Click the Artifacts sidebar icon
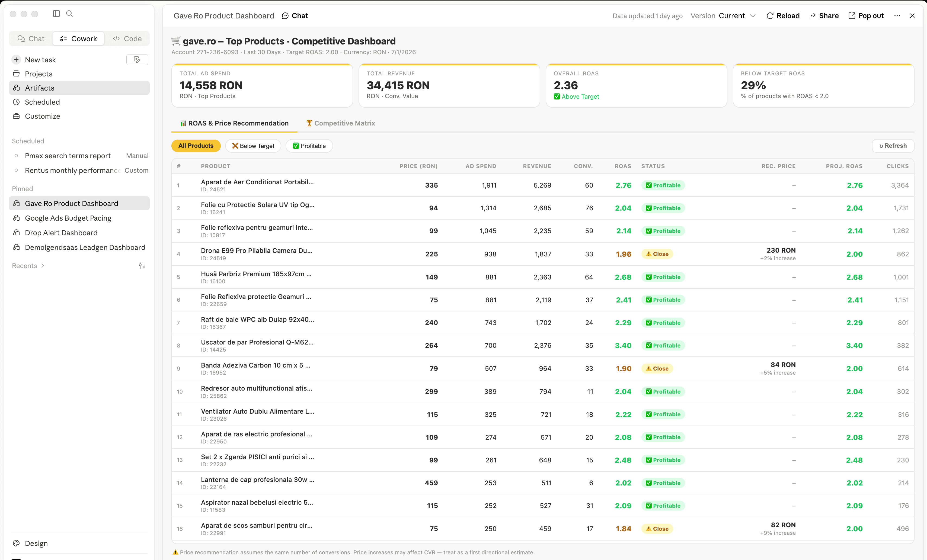This screenshot has height=560, width=927. coord(16,88)
